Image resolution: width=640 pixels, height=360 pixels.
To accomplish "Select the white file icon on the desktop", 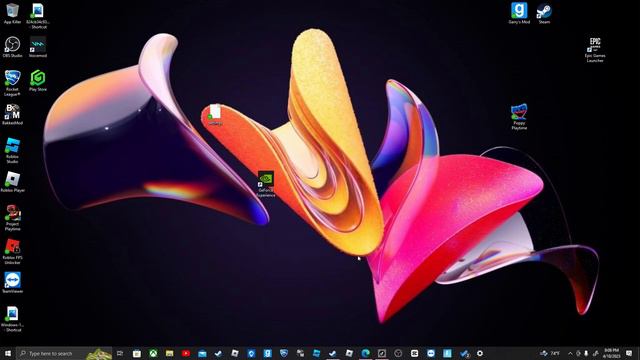I will (215, 114).
